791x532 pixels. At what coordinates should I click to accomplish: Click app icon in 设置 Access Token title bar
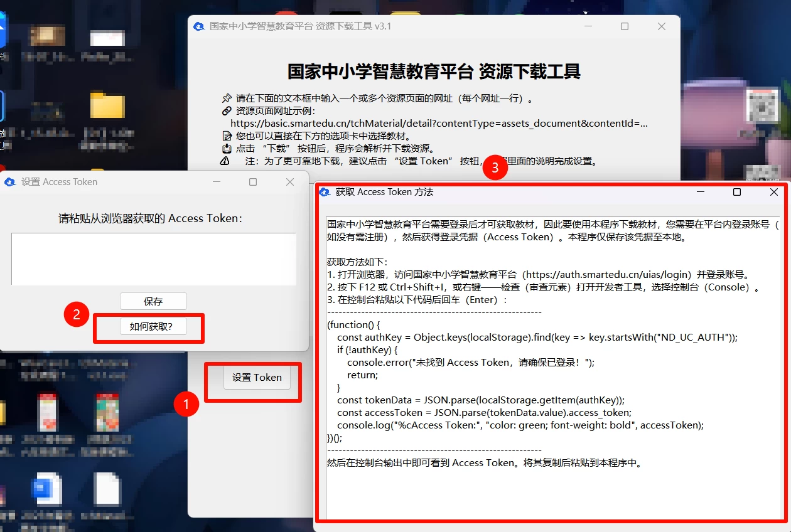tap(10, 182)
